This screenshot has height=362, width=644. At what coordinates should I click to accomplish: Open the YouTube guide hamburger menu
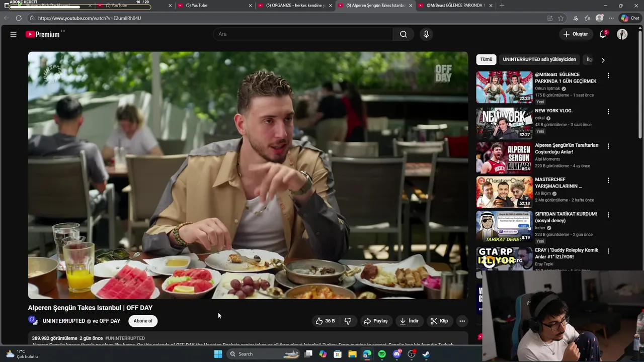click(x=14, y=34)
